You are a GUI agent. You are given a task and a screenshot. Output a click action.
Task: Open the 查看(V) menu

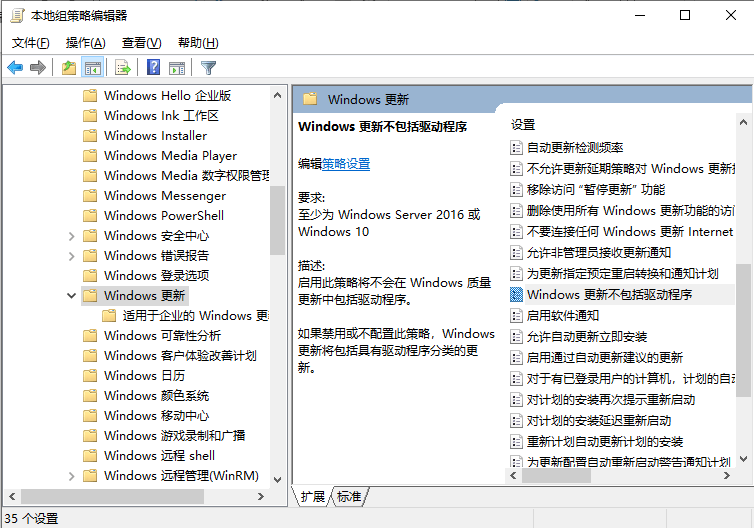tap(141, 43)
